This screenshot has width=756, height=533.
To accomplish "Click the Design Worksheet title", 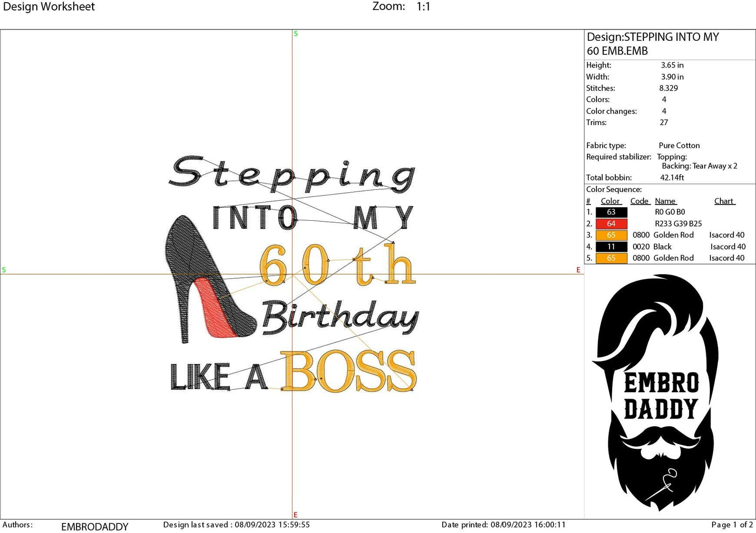I will (x=50, y=6).
